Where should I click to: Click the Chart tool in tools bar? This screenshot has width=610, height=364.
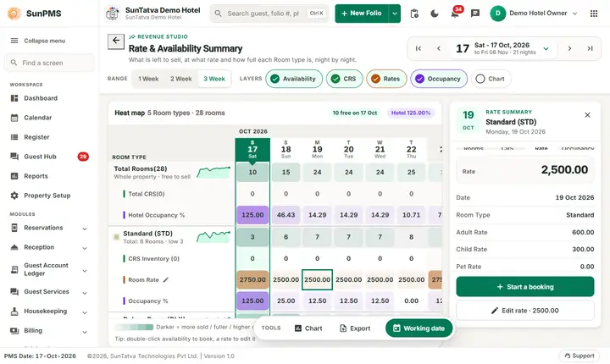pyautogui.click(x=308, y=328)
